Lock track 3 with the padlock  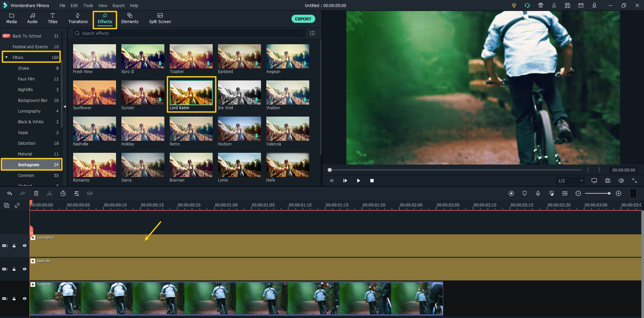(14, 246)
